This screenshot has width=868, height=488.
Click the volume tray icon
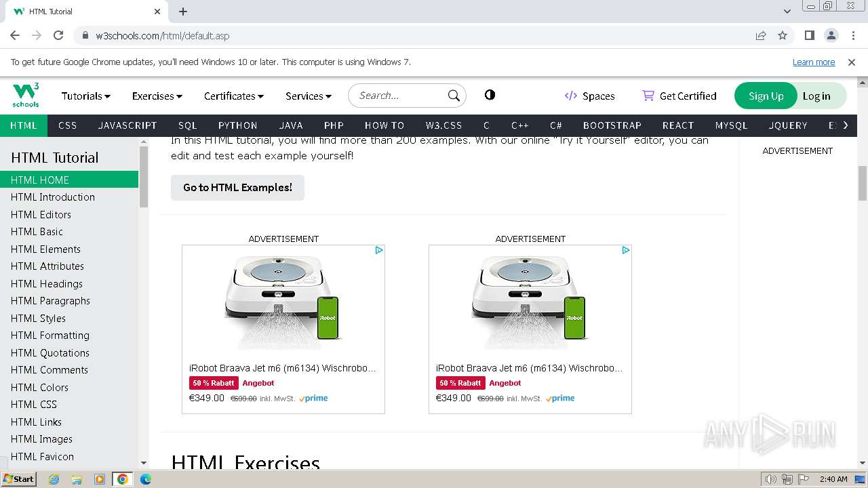770,479
